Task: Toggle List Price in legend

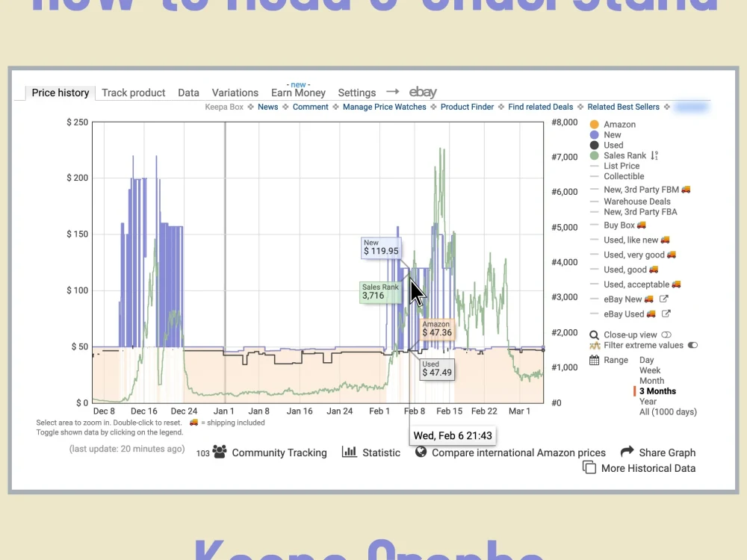Action: click(x=622, y=167)
